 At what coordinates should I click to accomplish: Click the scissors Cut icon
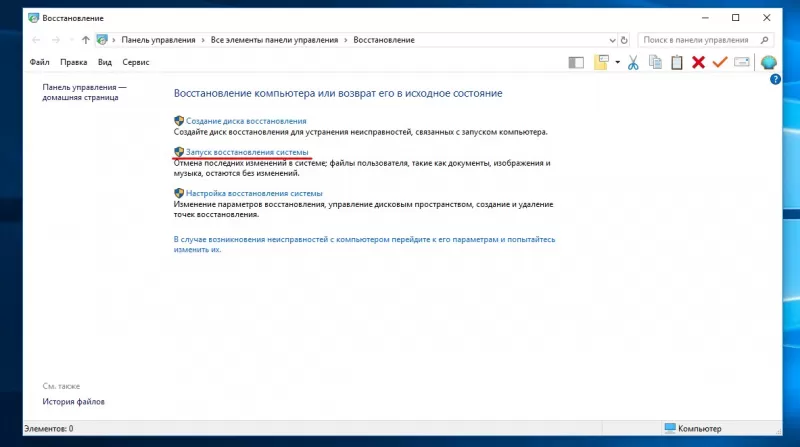coord(633,62)
